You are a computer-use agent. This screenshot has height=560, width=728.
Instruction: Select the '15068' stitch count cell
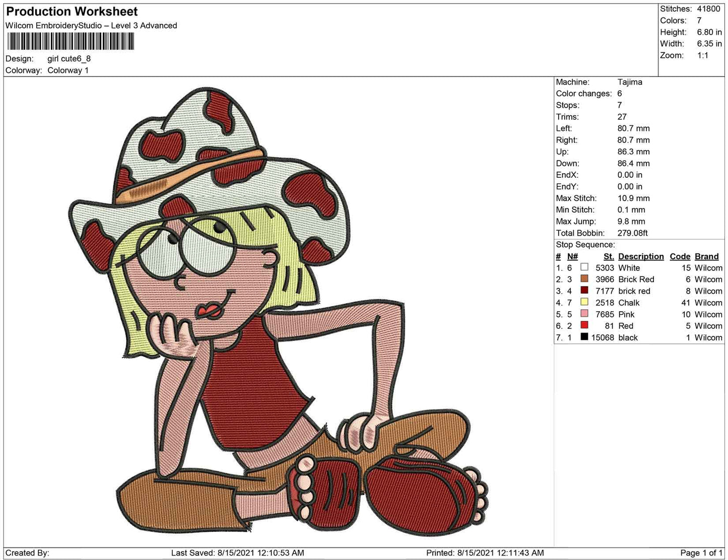[603, 337]
